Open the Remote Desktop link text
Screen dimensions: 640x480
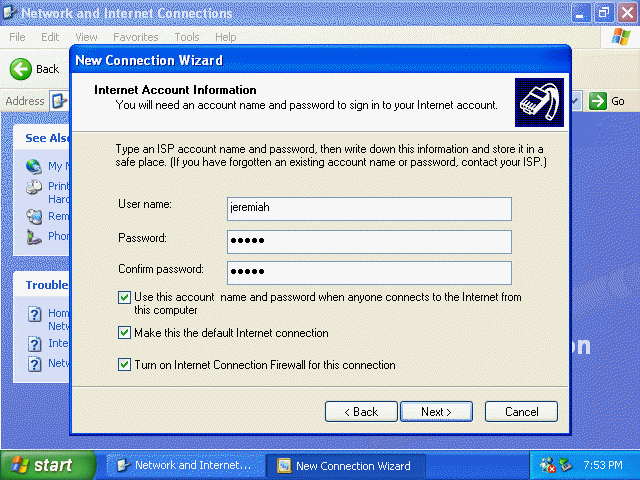(x=58, y=216)
